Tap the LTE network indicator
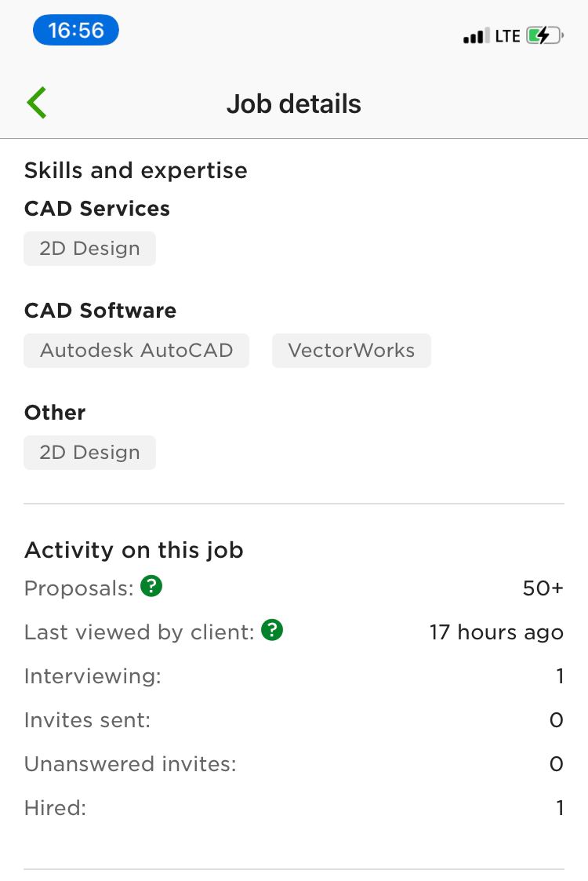Image resolution: width=588 pixels, height=881 pixels. coord(507,37)
